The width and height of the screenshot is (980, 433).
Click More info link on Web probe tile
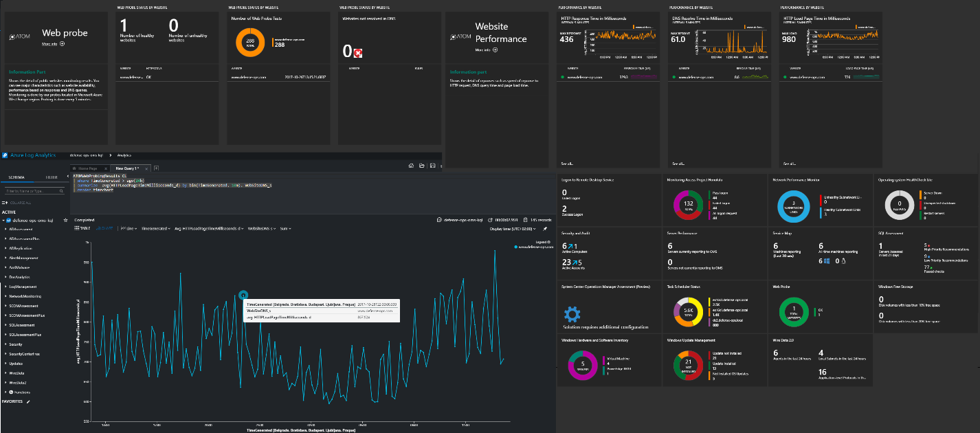tap(49, 43)
